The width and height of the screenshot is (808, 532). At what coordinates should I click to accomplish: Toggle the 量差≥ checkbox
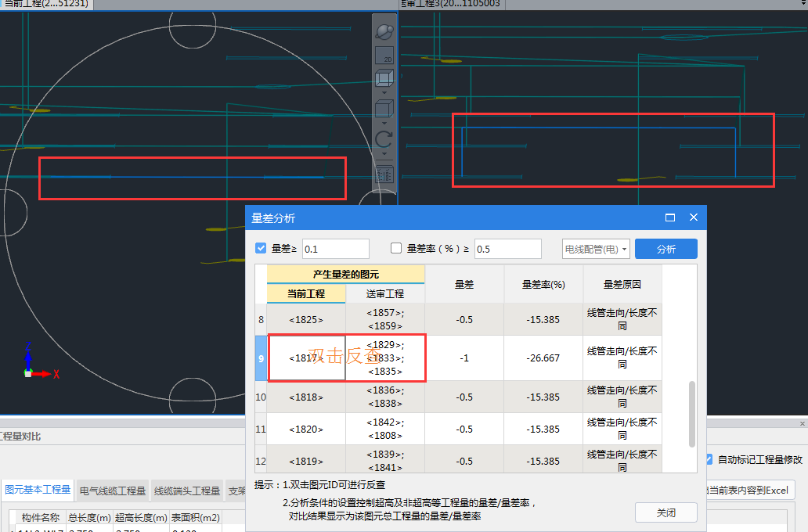pyautogui.click(x=262, y=249)
